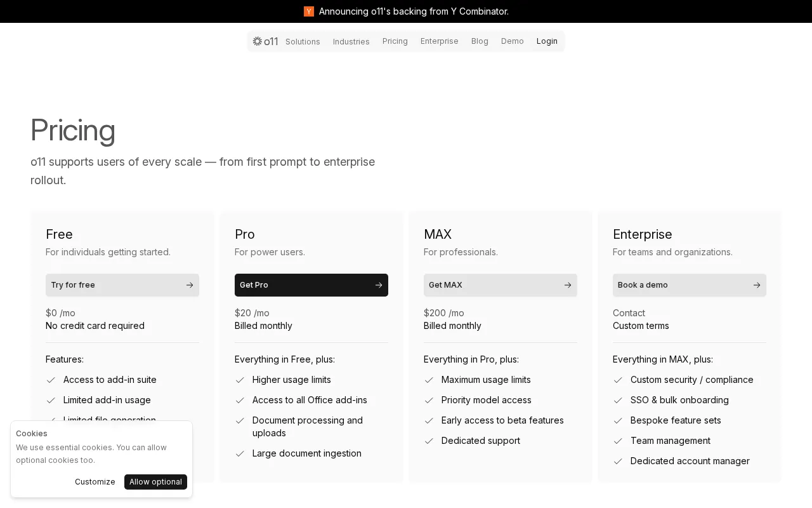The height and width of the screenshot is (508, 812).
Task: Click Everything in Pro, plus: text
Action: pos(471,359)
